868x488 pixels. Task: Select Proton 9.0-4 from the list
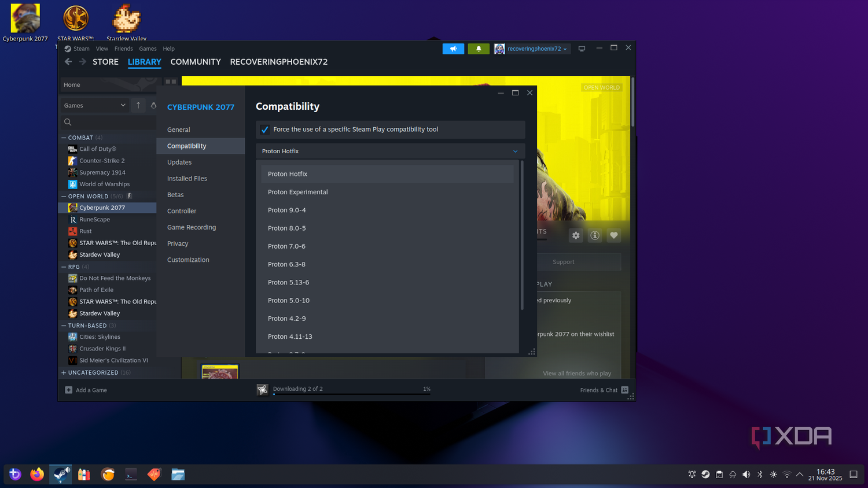[387, 210]
